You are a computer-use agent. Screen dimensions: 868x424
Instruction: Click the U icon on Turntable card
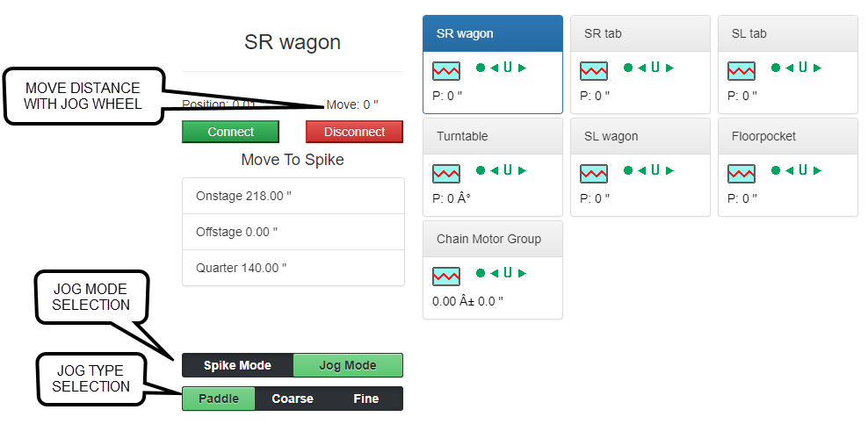point(507,170)
